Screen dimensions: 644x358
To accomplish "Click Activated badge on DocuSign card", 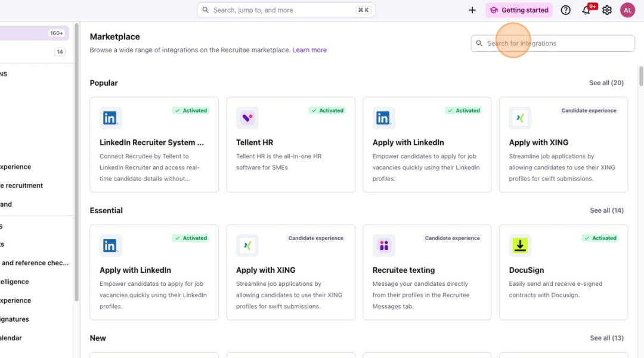I will [x=600, y=238].
